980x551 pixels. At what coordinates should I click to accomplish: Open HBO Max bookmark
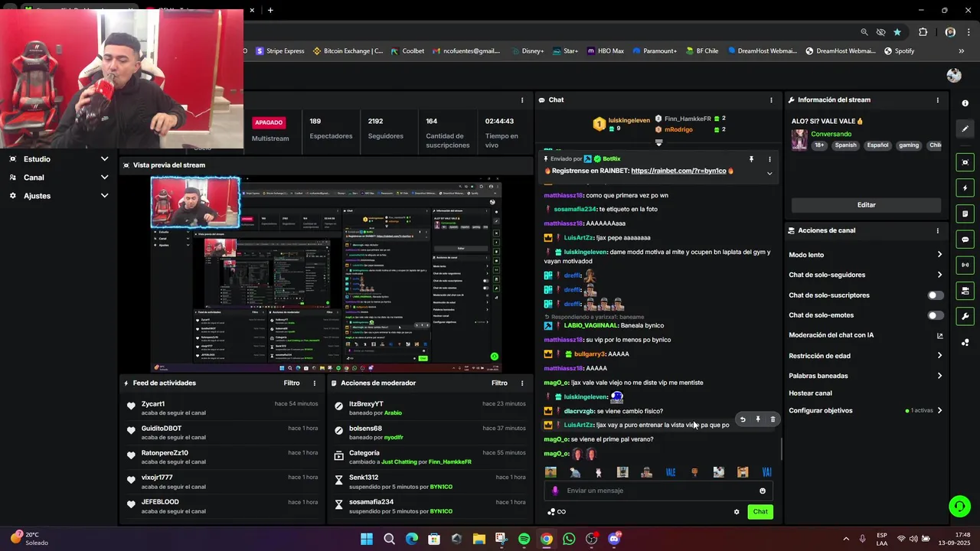(606, 51)
